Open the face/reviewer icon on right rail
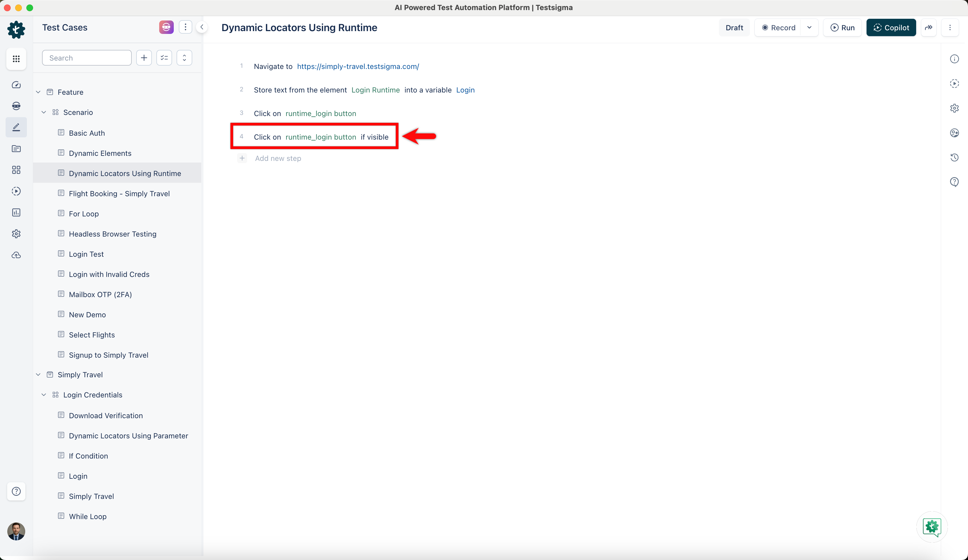This screenshot has height=560, width=968. pyautogui.click(x=955, y=133)
